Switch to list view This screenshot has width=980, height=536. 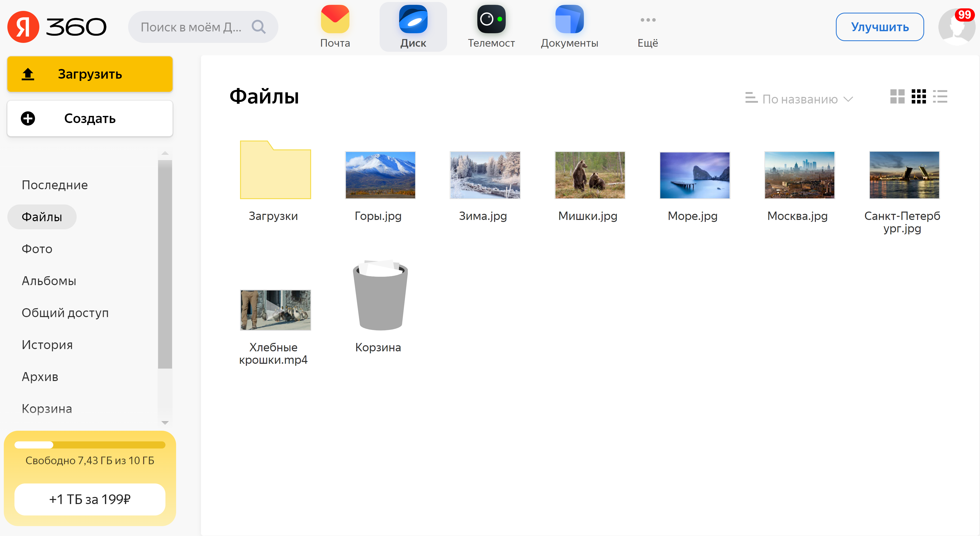940,97
